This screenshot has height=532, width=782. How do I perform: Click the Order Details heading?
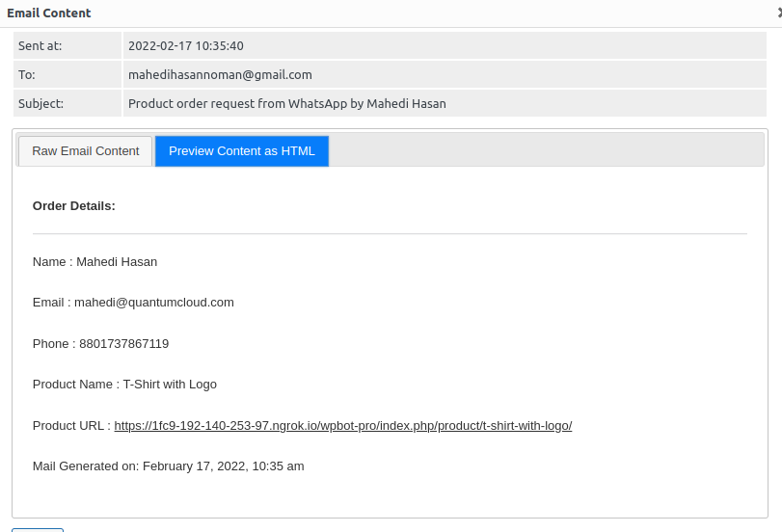click(x=74, y=205)
